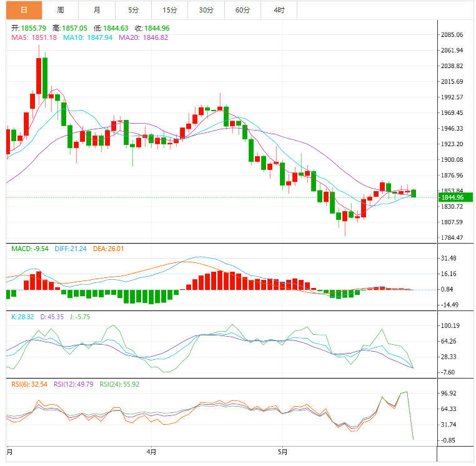The width and height of the screenshot is (476, 466).
Task: Click the -14.49 MACD axis label
Action: tap(450, 305)
